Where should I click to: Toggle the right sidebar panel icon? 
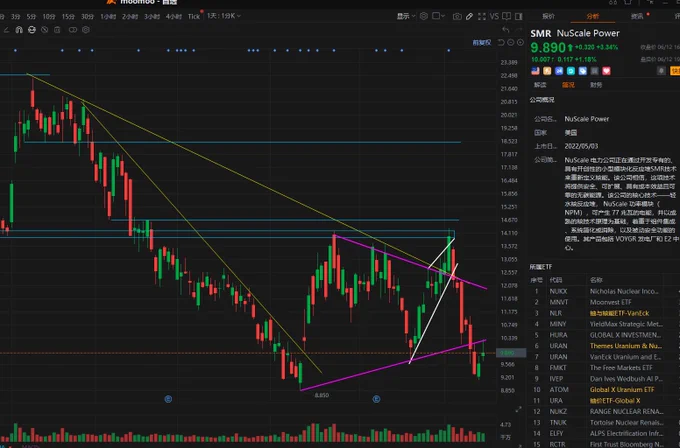click(x=519, y=16)
